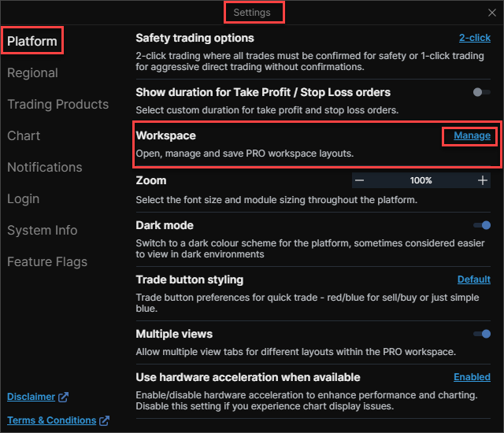504x433 pixels.
Task: Change hardware acceleration Enabled option
Action: (472, 377)
